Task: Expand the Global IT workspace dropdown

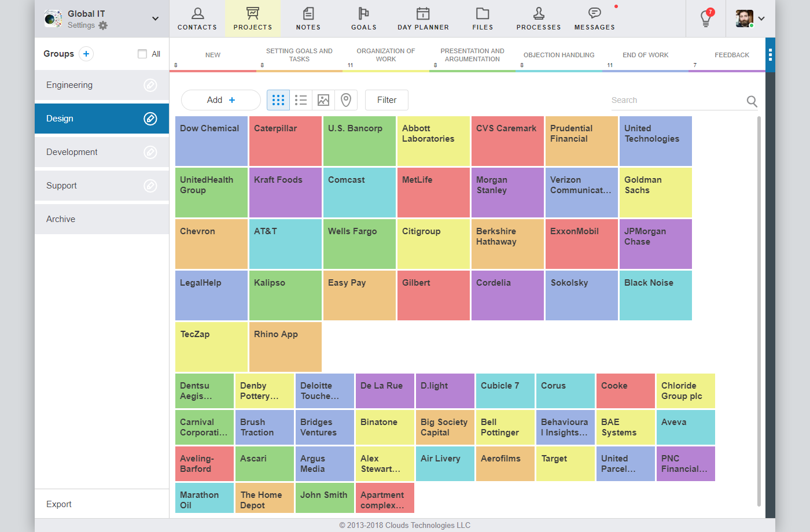Action: click(x=155, y=19)
